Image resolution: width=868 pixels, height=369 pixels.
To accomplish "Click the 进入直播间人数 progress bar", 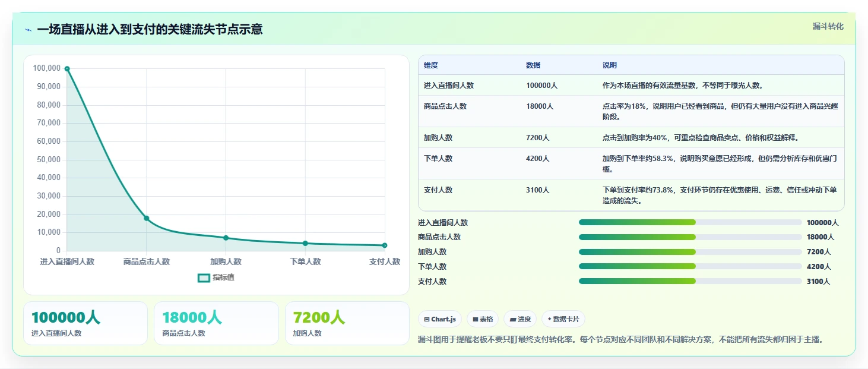I will coord(690,222).
